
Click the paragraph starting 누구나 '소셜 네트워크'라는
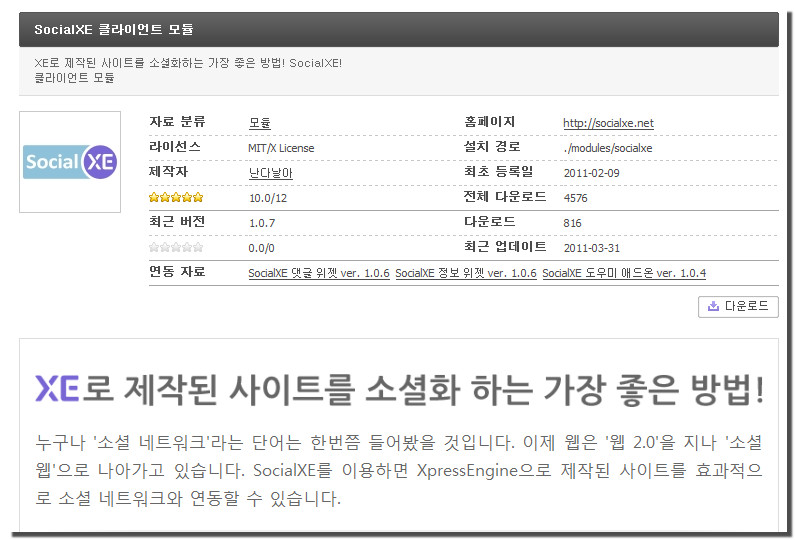(399, 471)
